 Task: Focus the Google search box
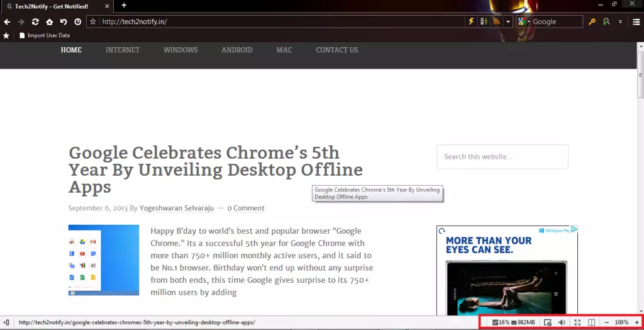[557, 22]
